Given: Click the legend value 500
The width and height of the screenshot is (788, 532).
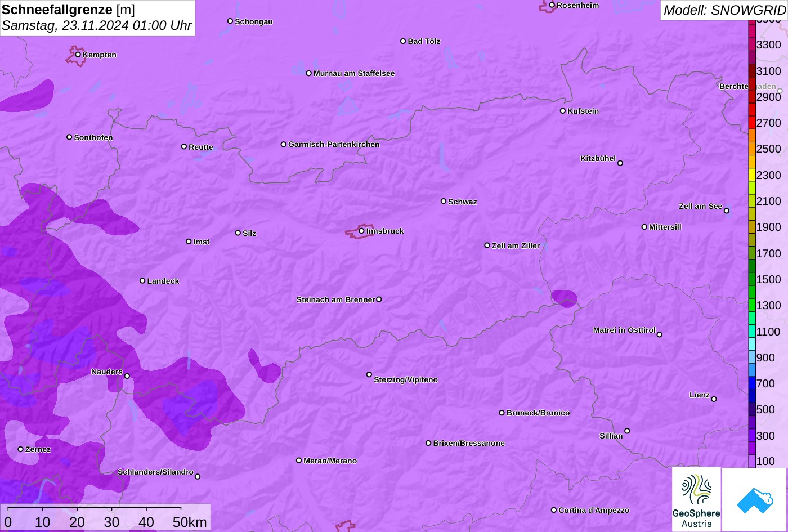Looking at the screenshot, I should click(766, 409).
